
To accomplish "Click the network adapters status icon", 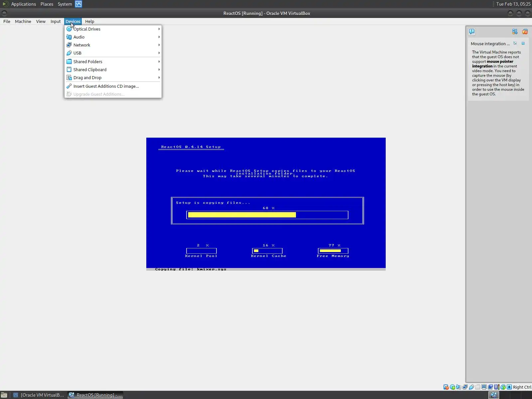I will point(465,387).
